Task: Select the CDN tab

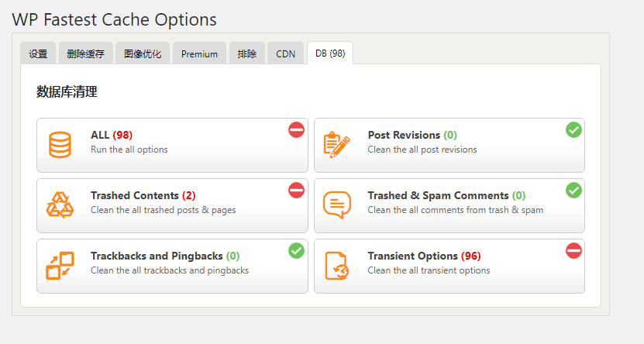Action: (285, 53)
